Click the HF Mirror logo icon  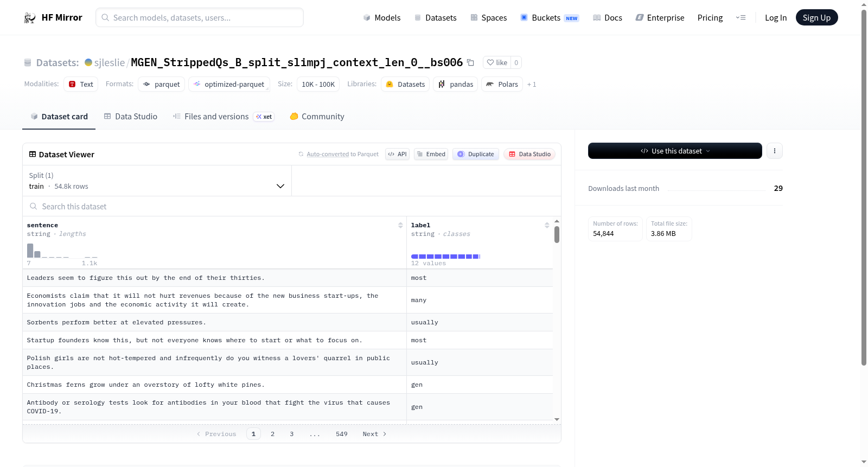[x=30, y=18]
